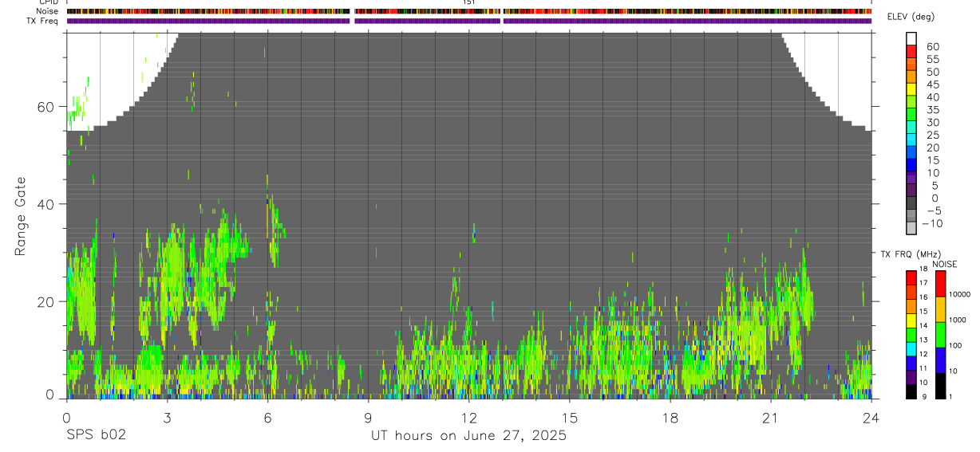Screen dimensions: 980x452
Task: Click the ELEV legend value '50'
Action: [933, 72]
